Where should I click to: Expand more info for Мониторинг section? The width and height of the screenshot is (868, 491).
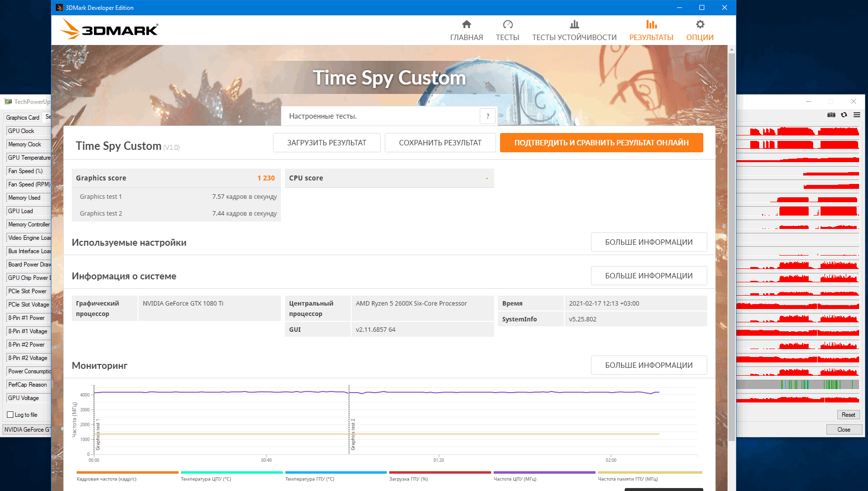tap(649, 365)
